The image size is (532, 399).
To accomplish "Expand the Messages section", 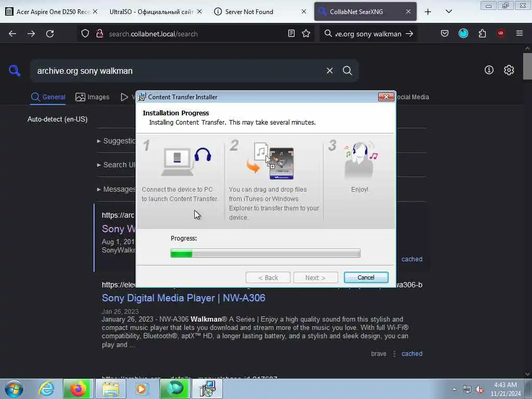I will tap(116, 189).
